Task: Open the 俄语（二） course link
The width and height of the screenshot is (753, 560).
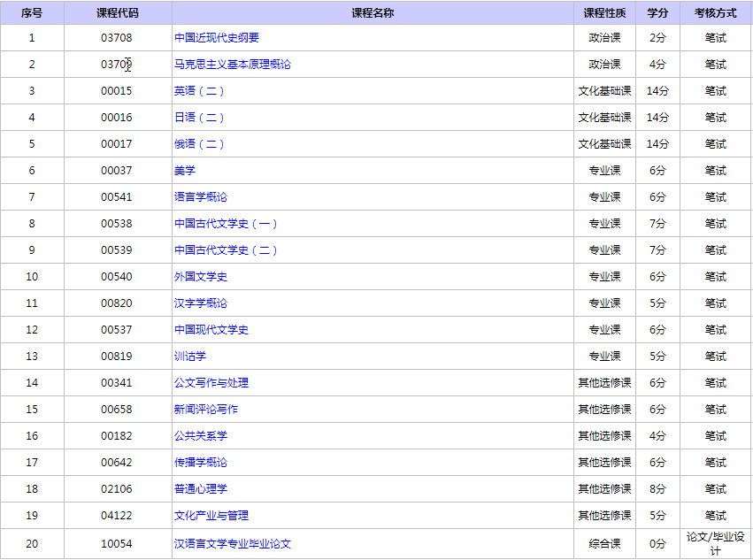Action: pyautogui.click(x=199, y=143)
